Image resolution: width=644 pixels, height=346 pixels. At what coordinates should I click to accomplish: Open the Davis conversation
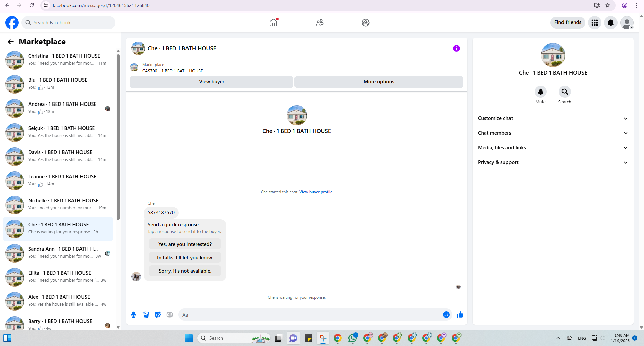pos(58,157)
